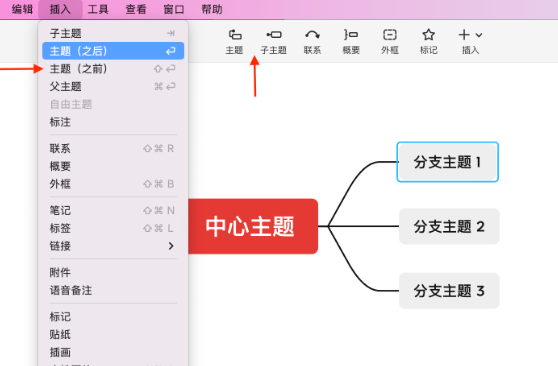558x366 pixels.
Task: Choose 贴纸 sticker menu entry
Action: coord(113,334)
